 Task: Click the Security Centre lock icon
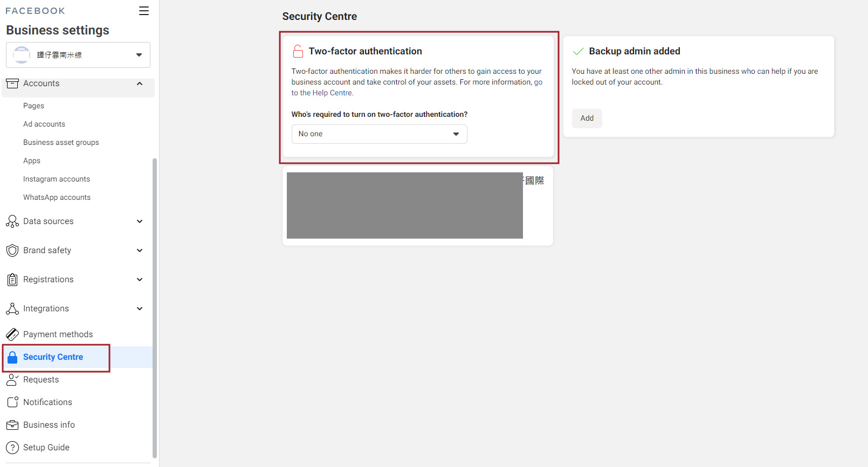tap(12, 357)
